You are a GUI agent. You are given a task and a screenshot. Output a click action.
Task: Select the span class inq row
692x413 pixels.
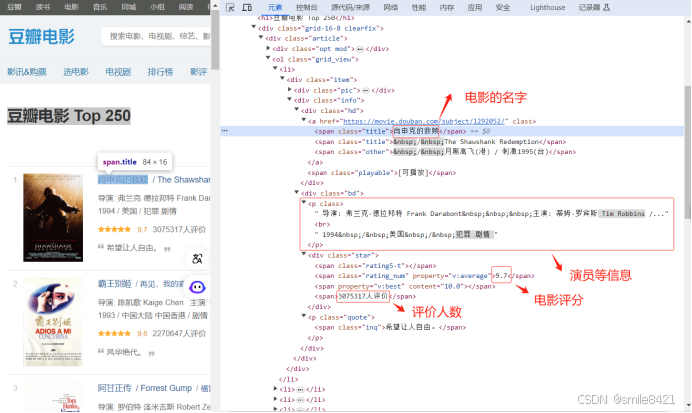[x=390, y=327]
